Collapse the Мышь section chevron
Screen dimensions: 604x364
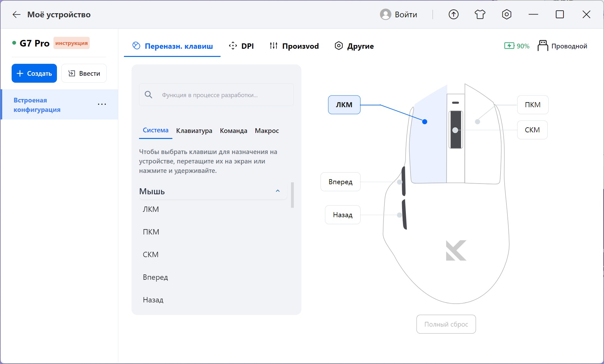(278, 191)
